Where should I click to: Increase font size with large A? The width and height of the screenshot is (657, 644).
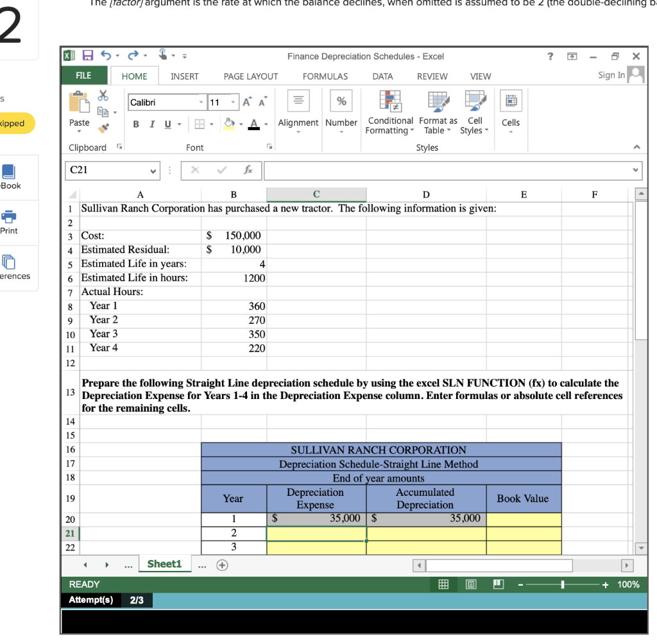(x=247, y=102)
